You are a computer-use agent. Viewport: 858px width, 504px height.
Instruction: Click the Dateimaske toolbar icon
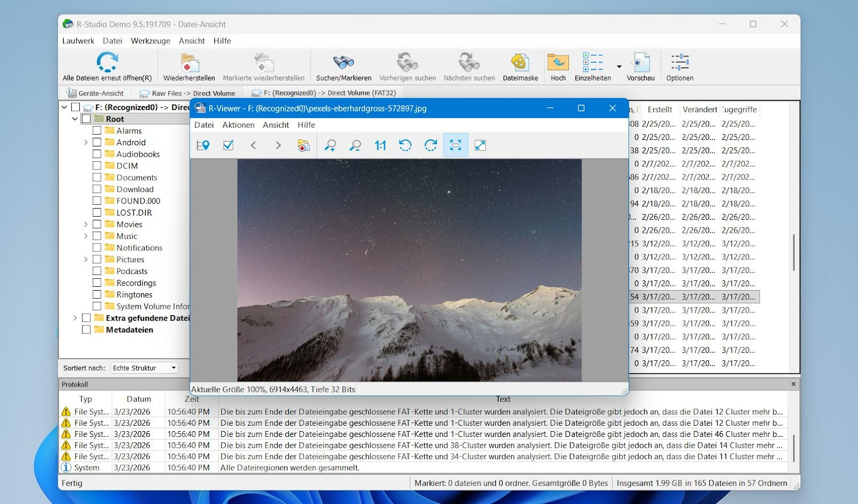pyautogui.click(x=520, y=63)
